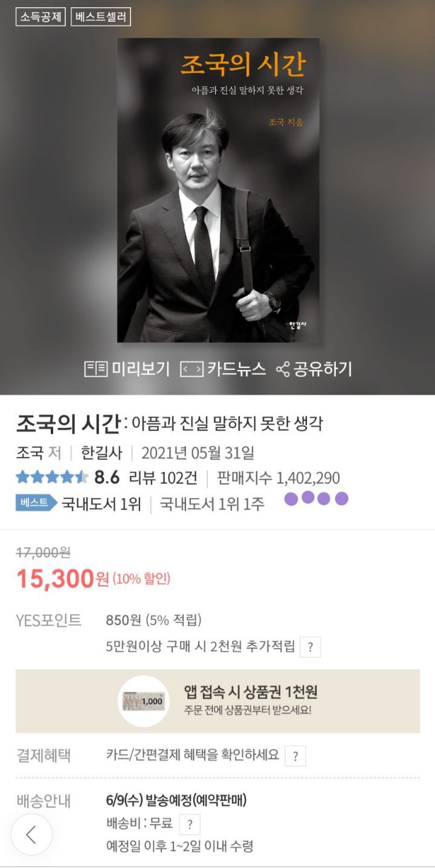Tap the 소득공제 tag
Screen dimensions: 435x868
40,17
